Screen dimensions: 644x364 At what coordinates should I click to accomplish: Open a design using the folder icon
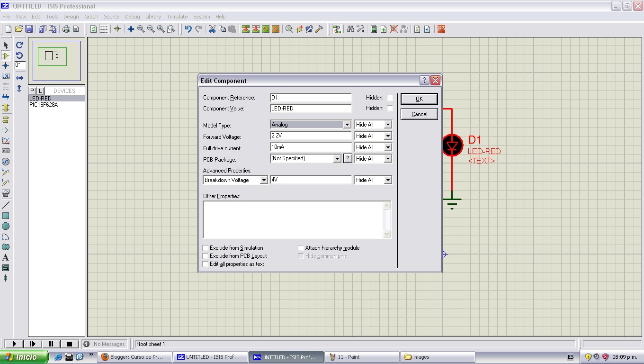tap(19, 29)
